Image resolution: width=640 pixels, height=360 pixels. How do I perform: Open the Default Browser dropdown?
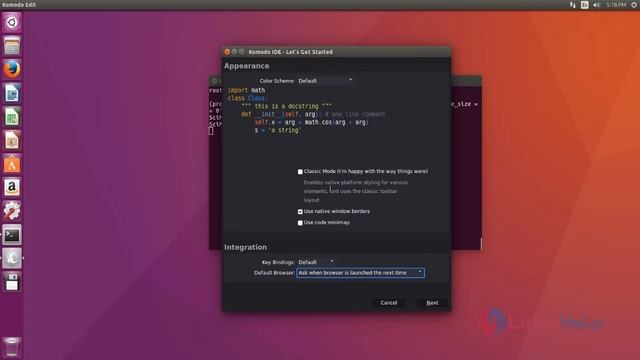(x=360, y=273)
